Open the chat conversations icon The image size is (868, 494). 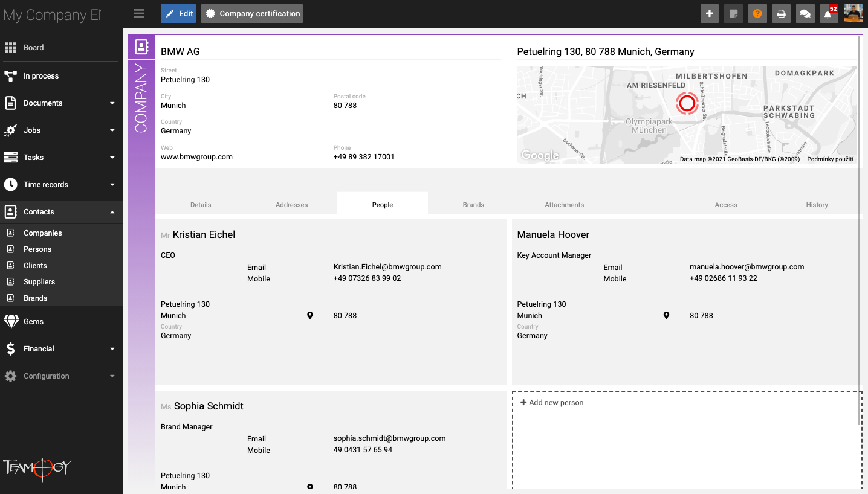pos(805,14)
